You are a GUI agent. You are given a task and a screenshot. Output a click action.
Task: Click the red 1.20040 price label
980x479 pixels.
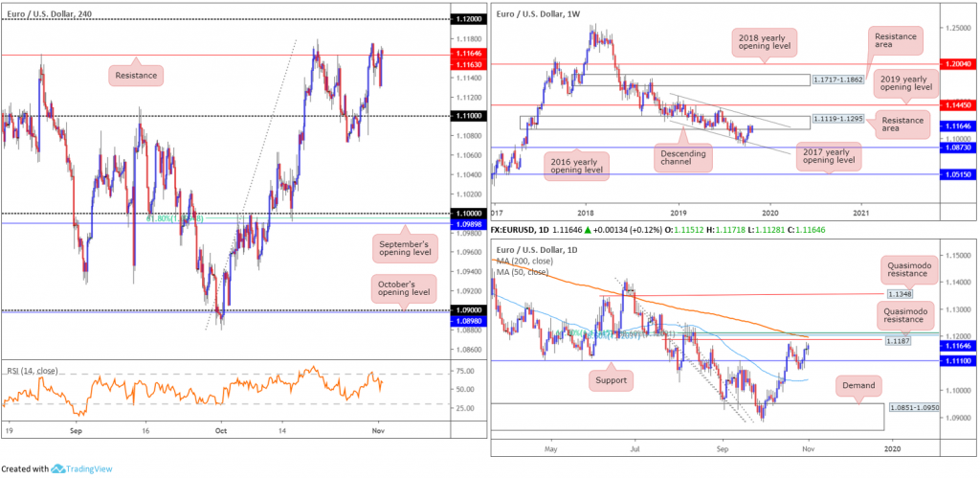click(956, 64)
